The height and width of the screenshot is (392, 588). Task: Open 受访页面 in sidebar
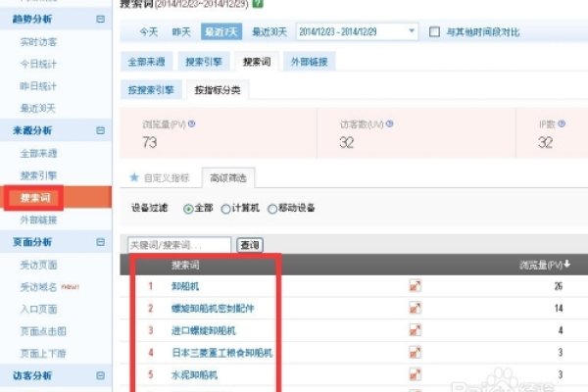(x=38, y=265)
